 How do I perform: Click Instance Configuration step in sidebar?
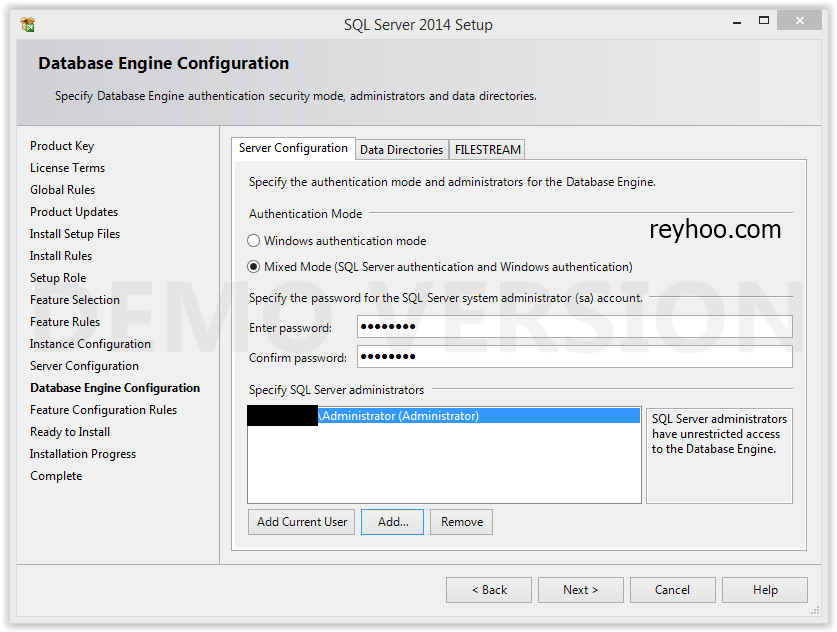(90, 344)
